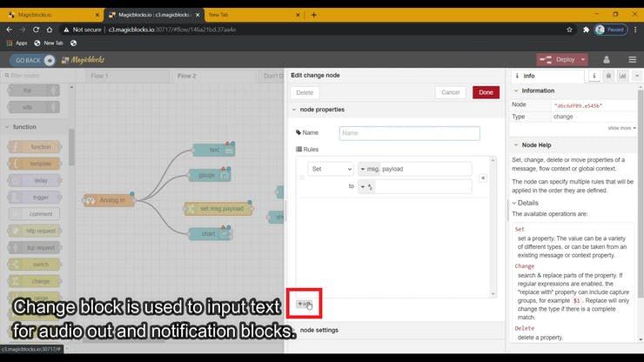Open the Set rule action dropdown

331,169
